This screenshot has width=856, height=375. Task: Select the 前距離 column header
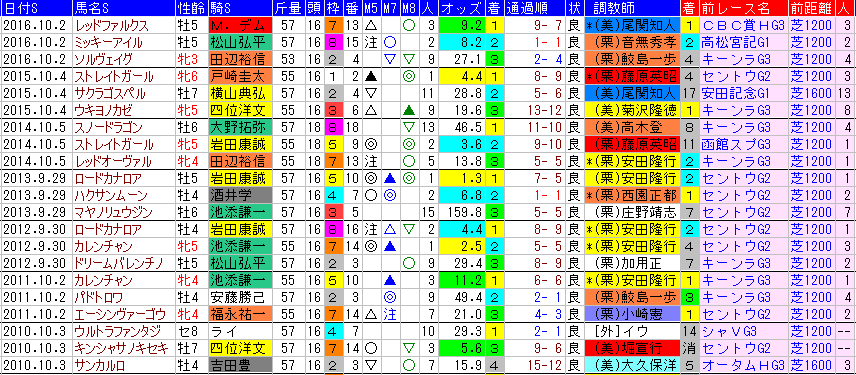pyautogui.click(x=812, y=9)
